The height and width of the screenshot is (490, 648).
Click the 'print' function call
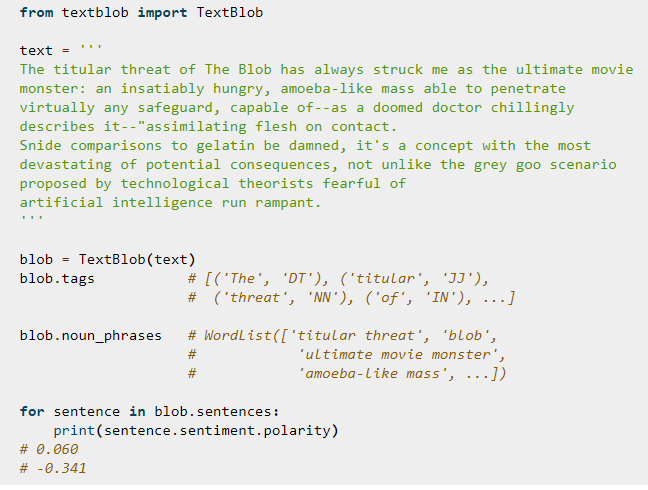(73, 430)
